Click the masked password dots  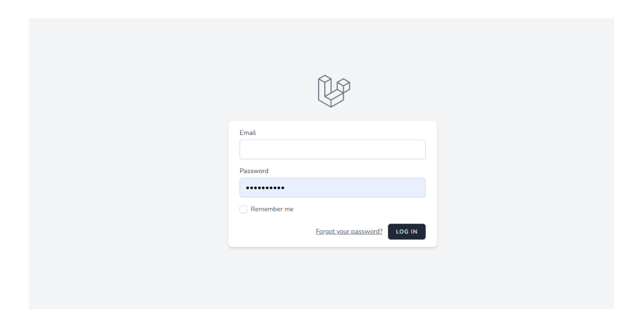coord(265,188)
